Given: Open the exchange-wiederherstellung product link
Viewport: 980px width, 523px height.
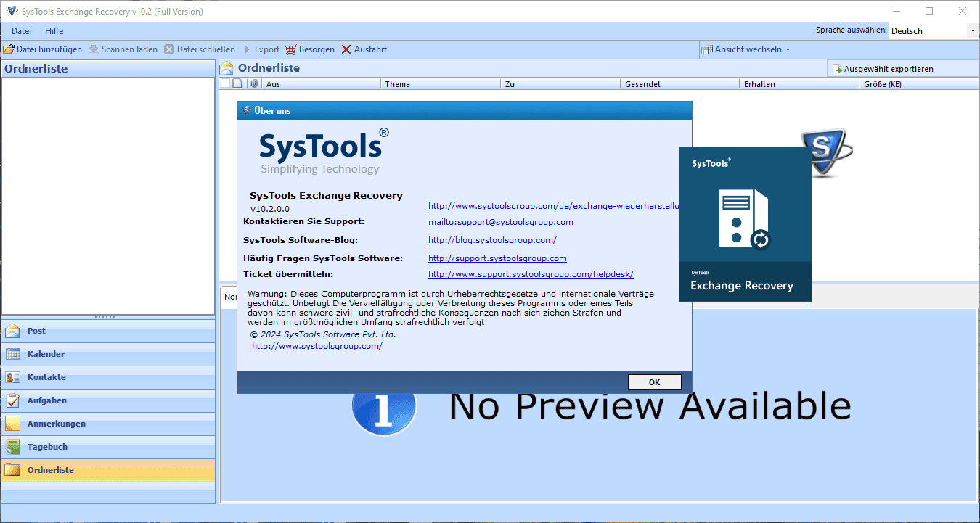Looking at the screenshot, I should click(554, 207).
